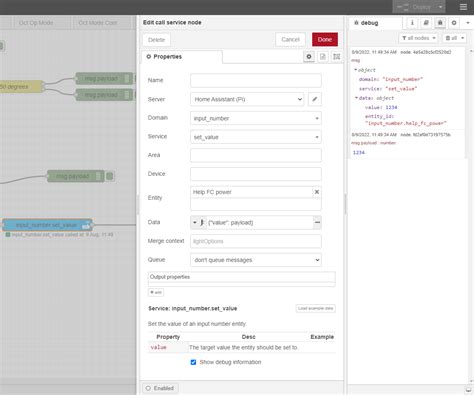Open sidebar tabs dropdown arrow
Screen dimensions: 474x395
click(468, 23)
